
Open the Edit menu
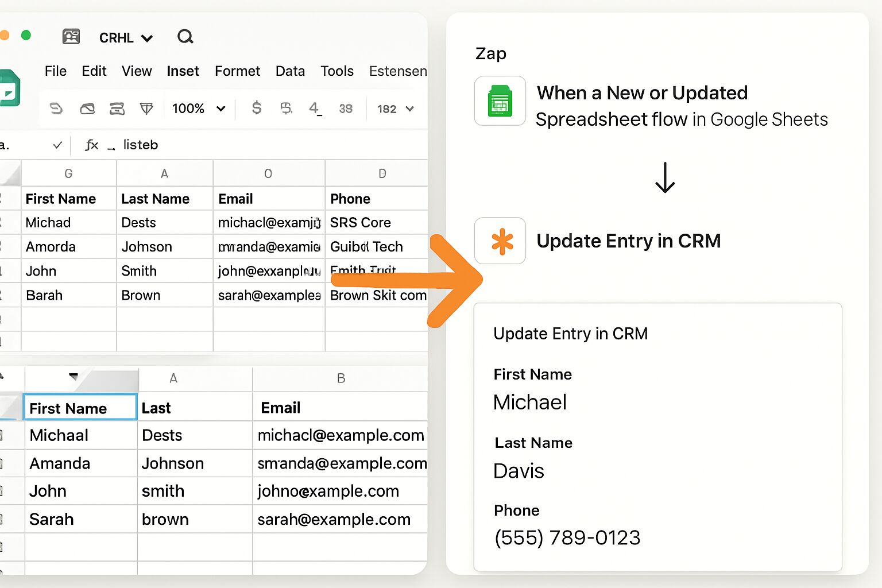click(94, 71)
